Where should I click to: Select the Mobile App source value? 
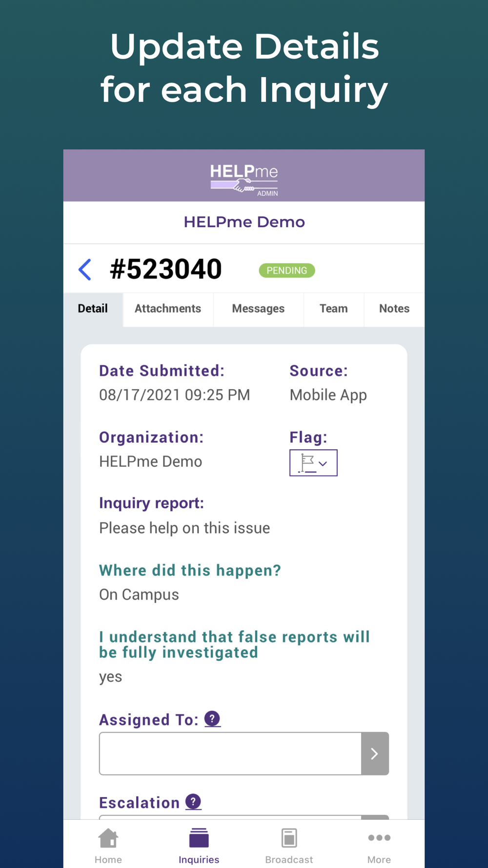click(328, 395)
